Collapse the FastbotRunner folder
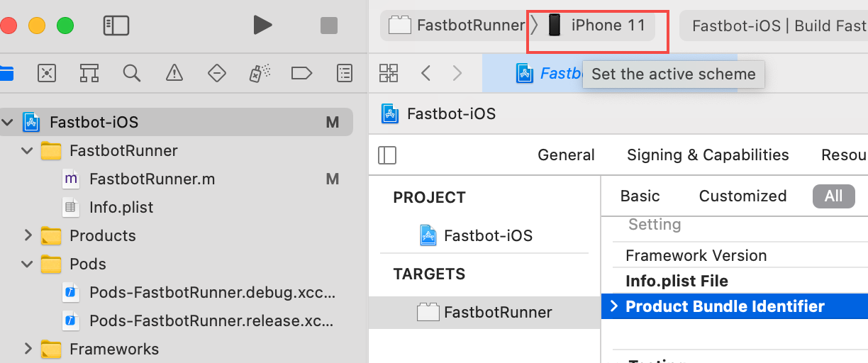This screenshot has height=363, width=868. tap(27, 150)
